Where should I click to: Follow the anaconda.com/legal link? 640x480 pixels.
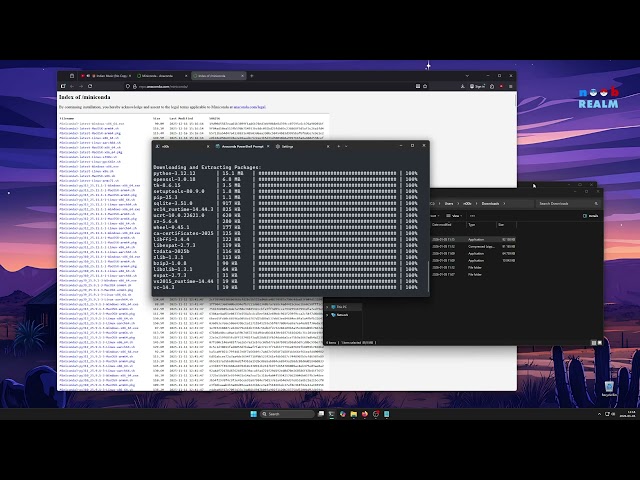pos(249,107)
